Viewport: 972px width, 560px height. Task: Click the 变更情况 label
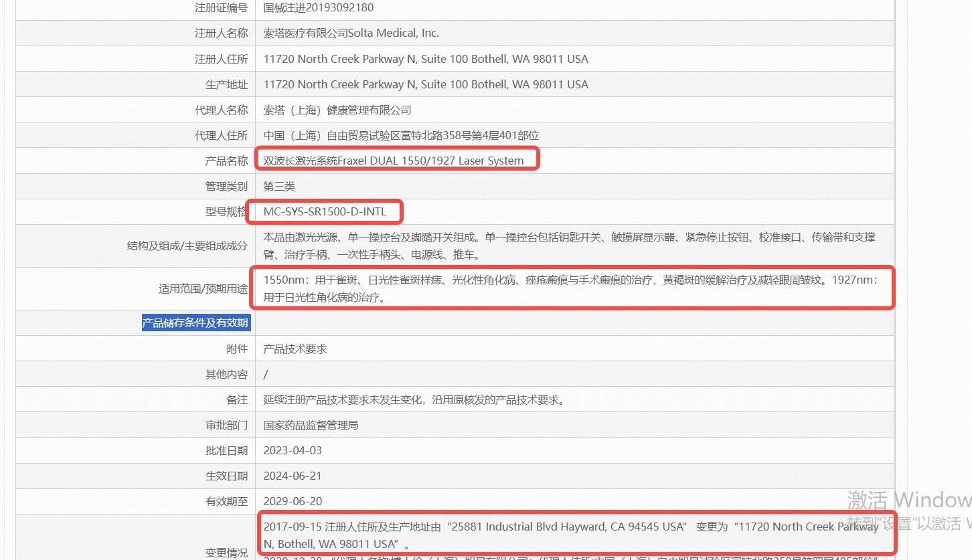(x=226, y=553)
